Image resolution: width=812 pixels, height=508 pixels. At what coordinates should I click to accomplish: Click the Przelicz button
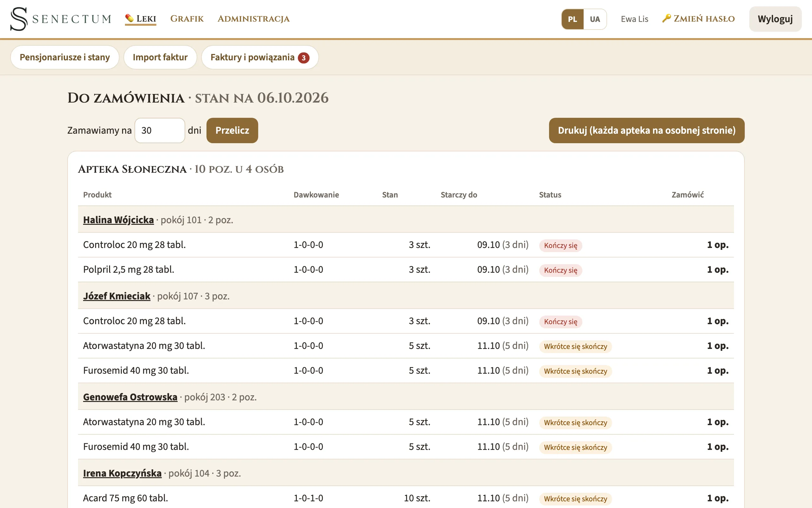point(232,130)
